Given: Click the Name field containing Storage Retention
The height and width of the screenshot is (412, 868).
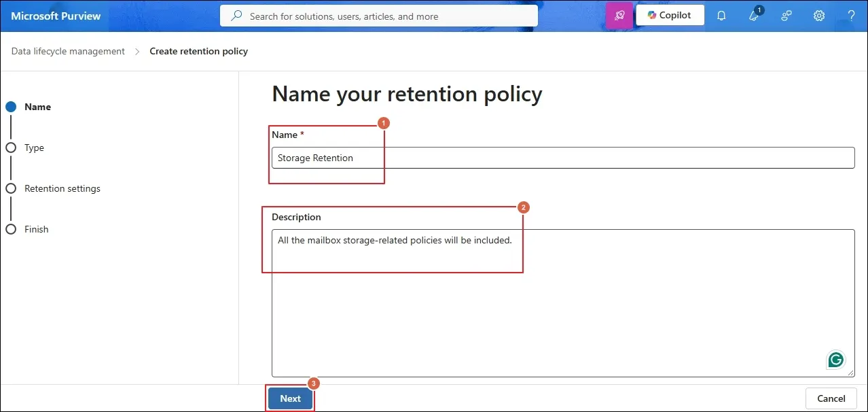Looking at the screenshot, I should point(563,158).
